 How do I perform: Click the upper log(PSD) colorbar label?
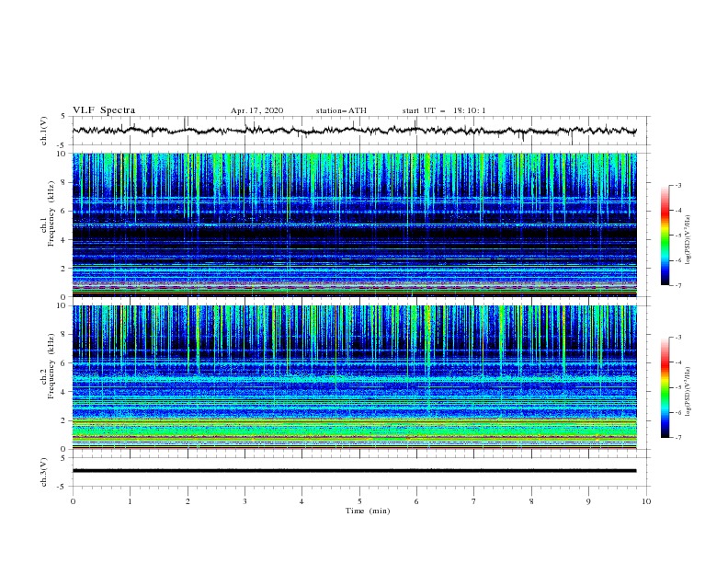point(688,240)
